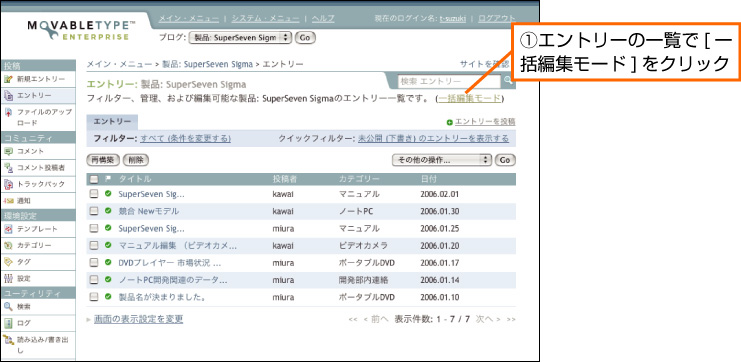Select the エントリー tab
This screenshot has height=362, width=741.
(x=112, y=122)
